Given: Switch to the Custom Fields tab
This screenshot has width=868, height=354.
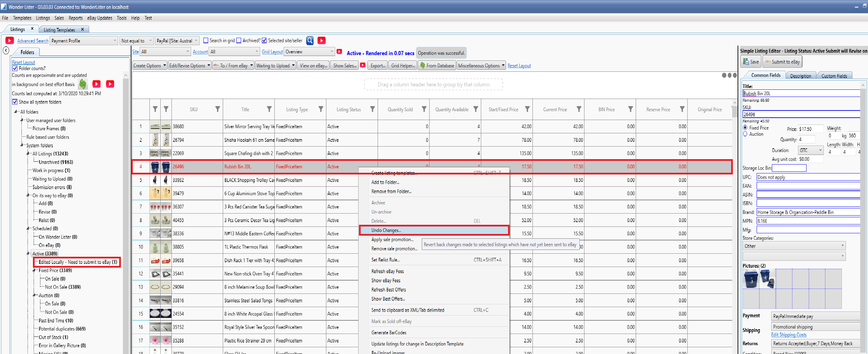Looking at the screenshot, I should pyautogui.click(x=834, y=76).
